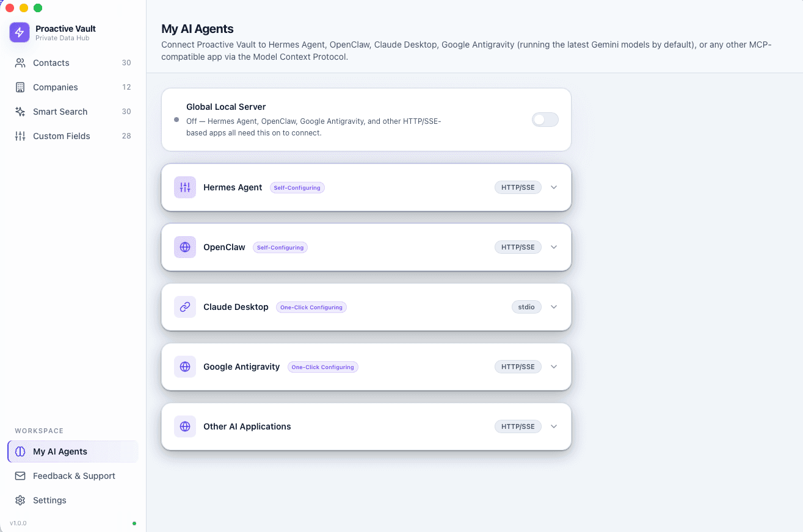Viewport: 803px width, 532px height.
Task: Click the Hermes Agent sliders icon
Action: pos(185,187)
